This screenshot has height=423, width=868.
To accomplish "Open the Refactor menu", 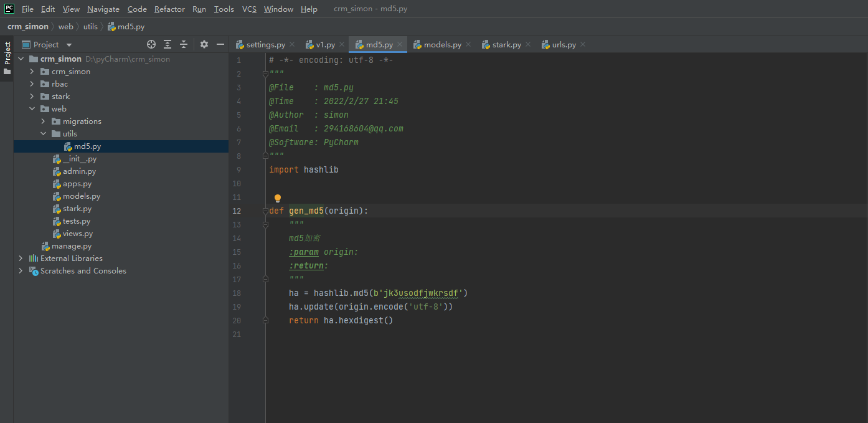I will (169, 9).
